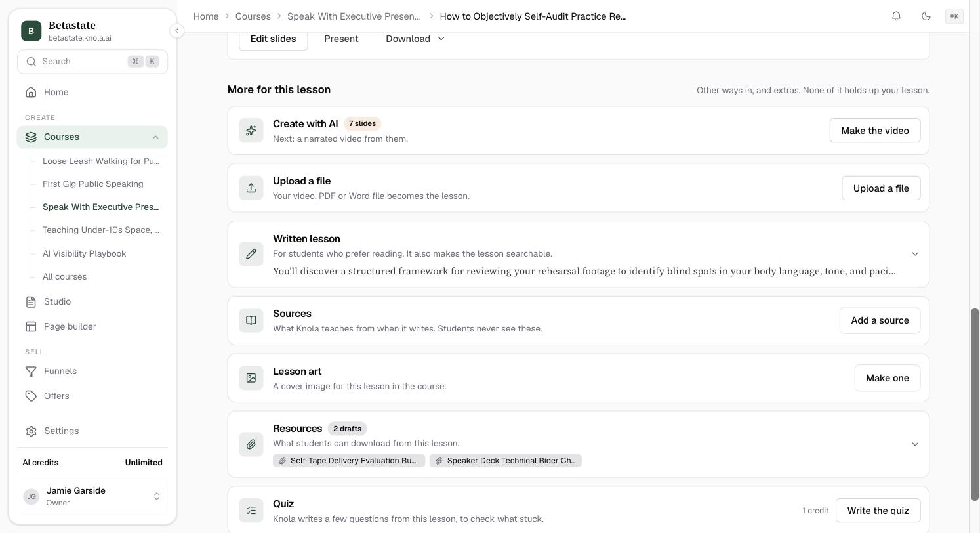
Task: Click Write the quiz button
Action: (878, 511)
